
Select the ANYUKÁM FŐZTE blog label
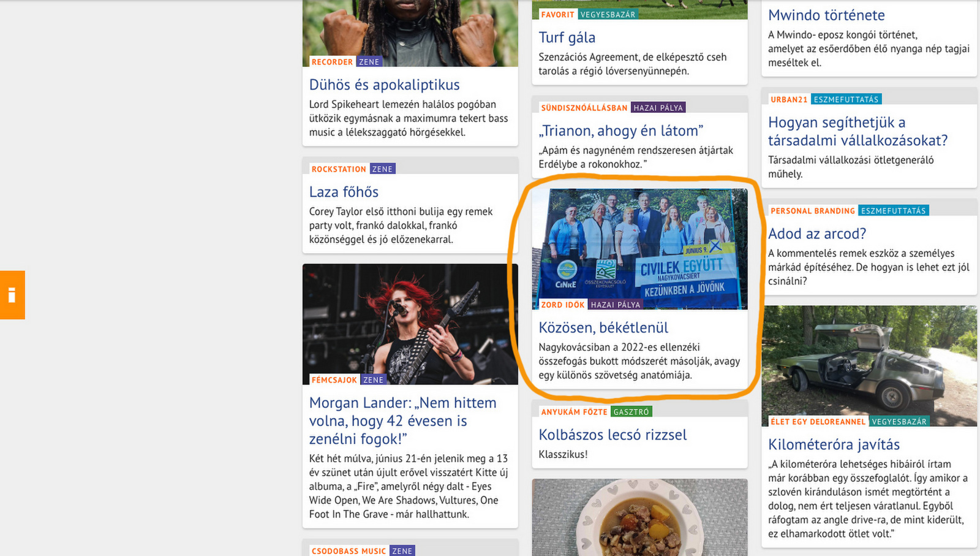574,412
